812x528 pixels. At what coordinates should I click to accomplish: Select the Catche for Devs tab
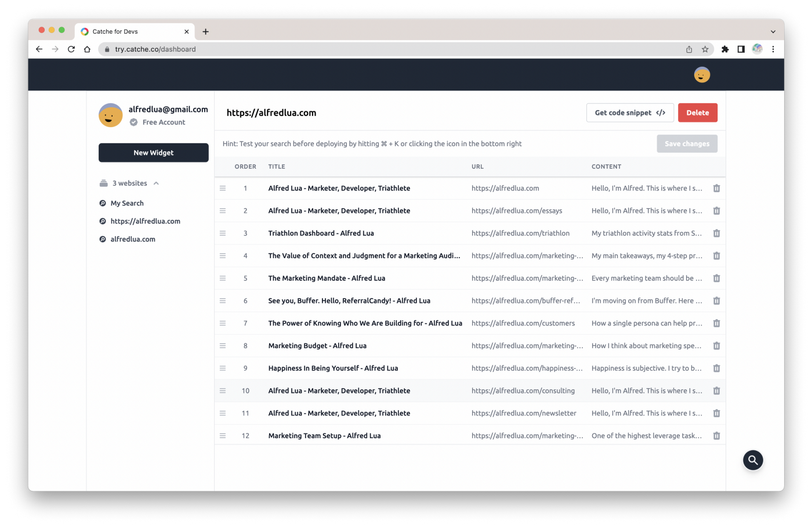click(x=135, y=31)
